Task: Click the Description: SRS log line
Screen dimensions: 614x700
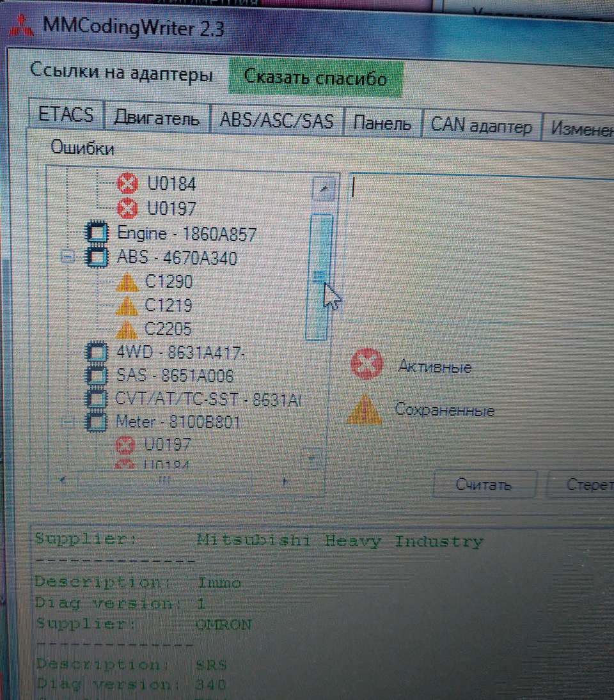Action: 131,664
